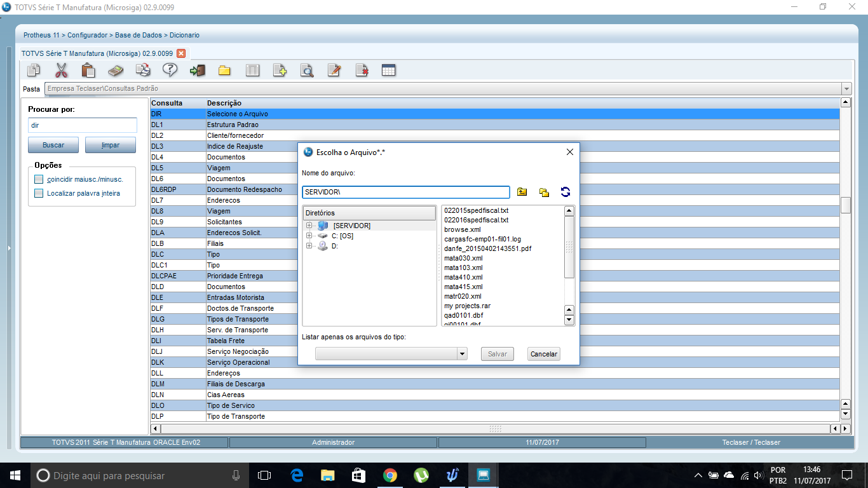Expand the C: [OS] drive node
The width and height of the screenshot is (868, 488).
click(309, 236)
